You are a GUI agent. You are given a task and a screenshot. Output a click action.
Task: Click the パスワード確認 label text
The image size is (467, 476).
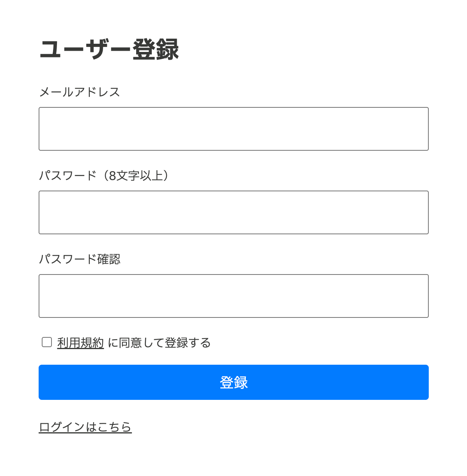80,259
